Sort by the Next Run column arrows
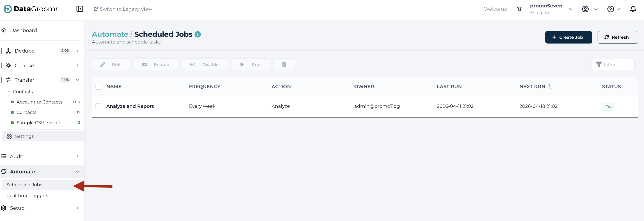 pyautogui.click(x=550, y=86)
